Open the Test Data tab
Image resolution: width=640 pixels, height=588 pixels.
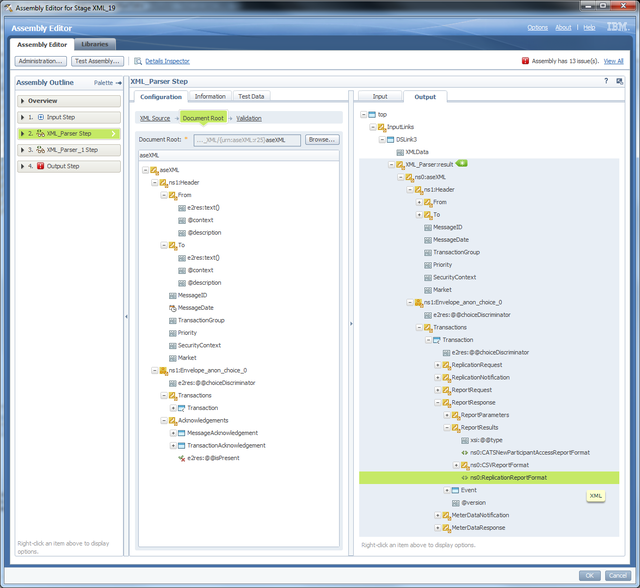click(251, 97)
